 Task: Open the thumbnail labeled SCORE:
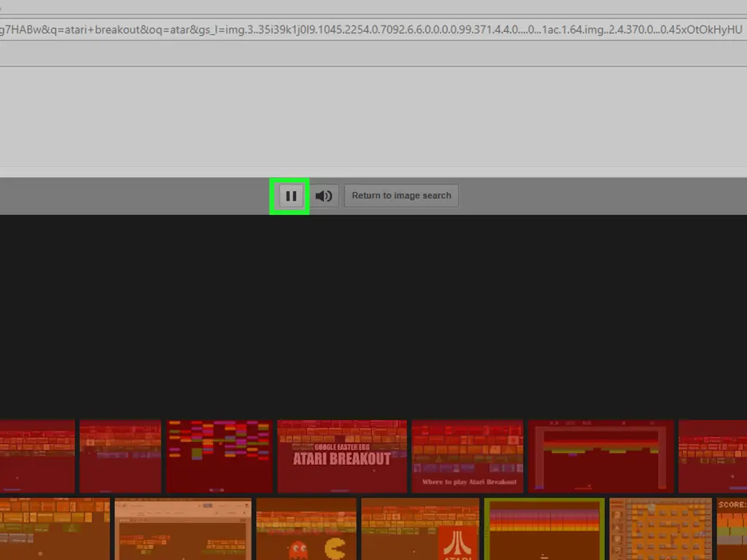coord(732,529)
